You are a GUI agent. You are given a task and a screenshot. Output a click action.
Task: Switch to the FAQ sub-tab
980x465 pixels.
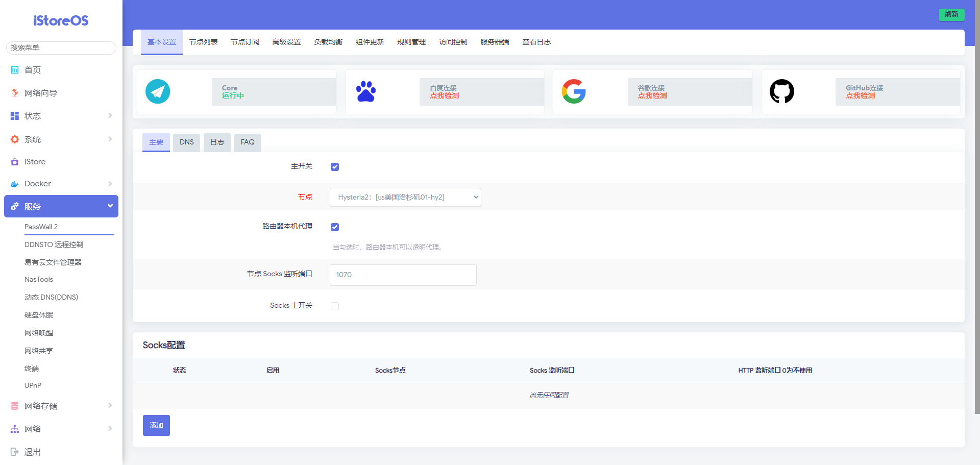pyautogui.click(x=248, y=142)
